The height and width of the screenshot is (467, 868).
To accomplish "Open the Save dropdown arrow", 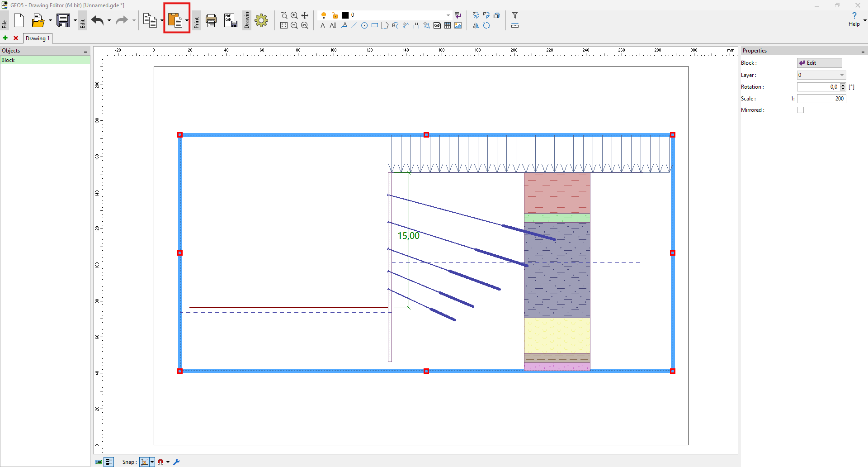I will tap(75, 20).
